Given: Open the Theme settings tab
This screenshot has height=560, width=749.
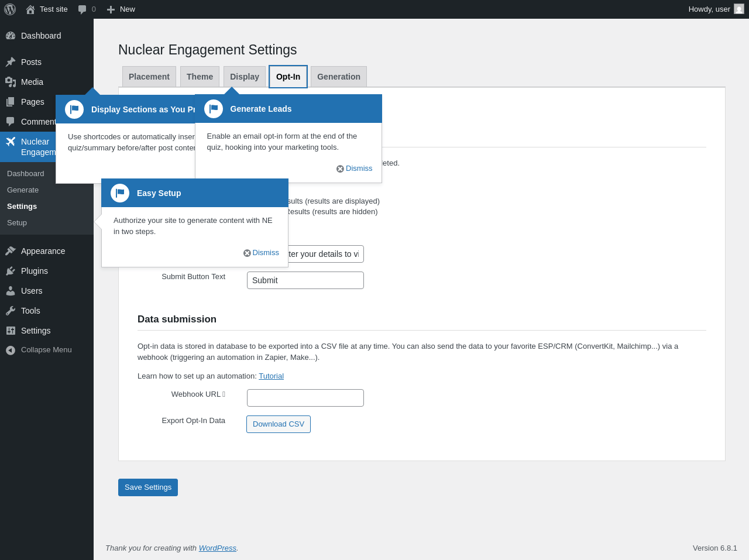Looking at the screenshot, I should click(200, 77).
